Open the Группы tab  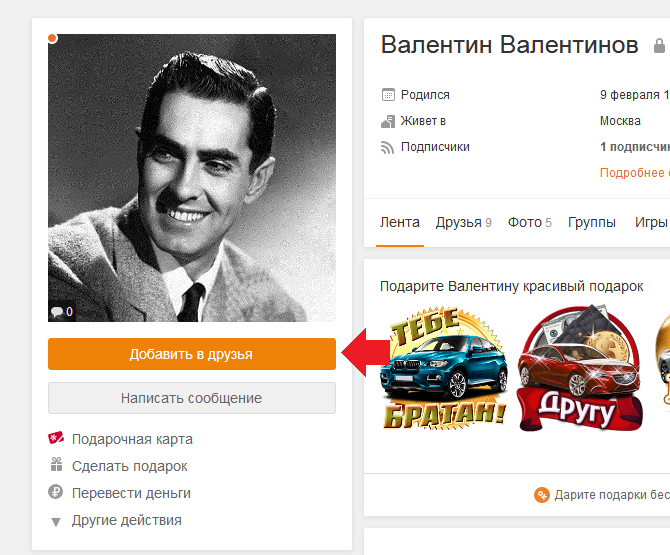coord(592,223)
